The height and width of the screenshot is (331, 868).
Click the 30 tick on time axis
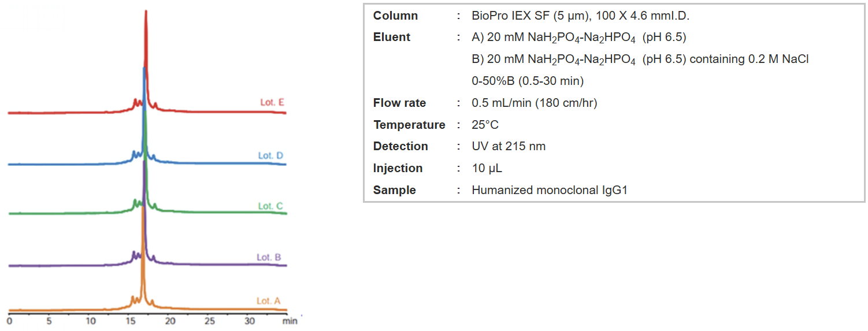[250, 321]
